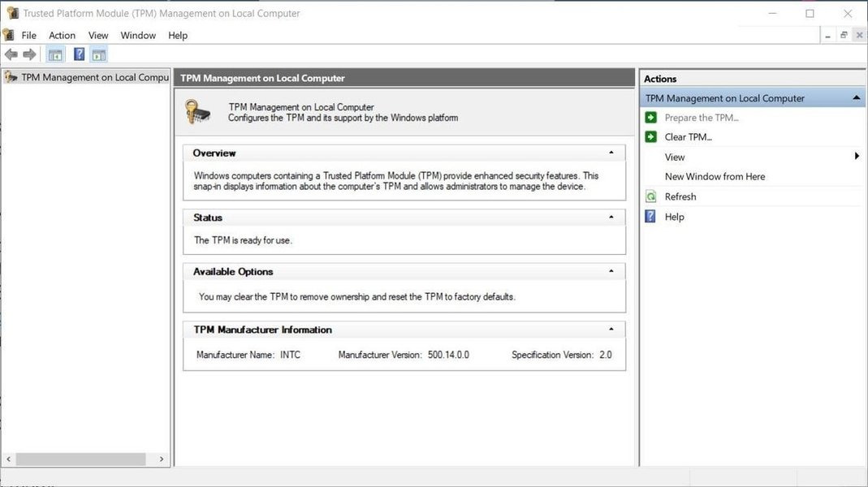This screenshot has height=487, width=868.
Task: Click the TPM Management icon in the left tree
Action: 10,76
